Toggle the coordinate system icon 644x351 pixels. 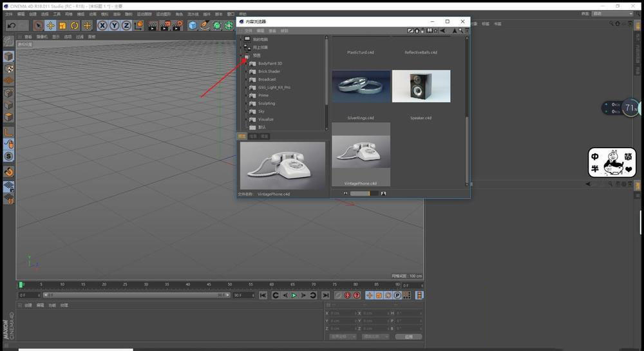[x=139, y=26]
